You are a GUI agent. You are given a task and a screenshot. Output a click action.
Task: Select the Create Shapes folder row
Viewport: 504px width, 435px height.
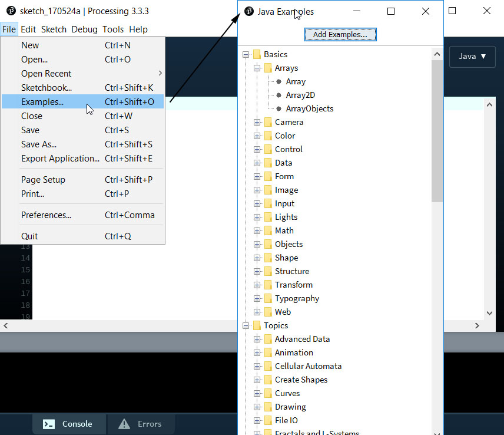click(x=301, y=380)
